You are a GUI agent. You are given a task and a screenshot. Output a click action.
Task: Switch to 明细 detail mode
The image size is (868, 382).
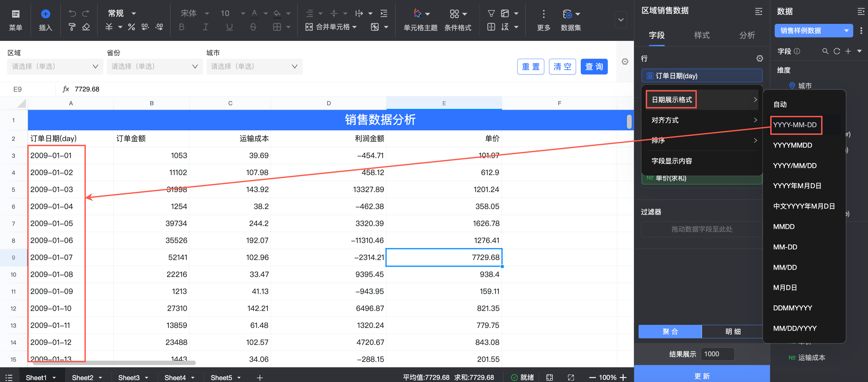coord(733,331)
